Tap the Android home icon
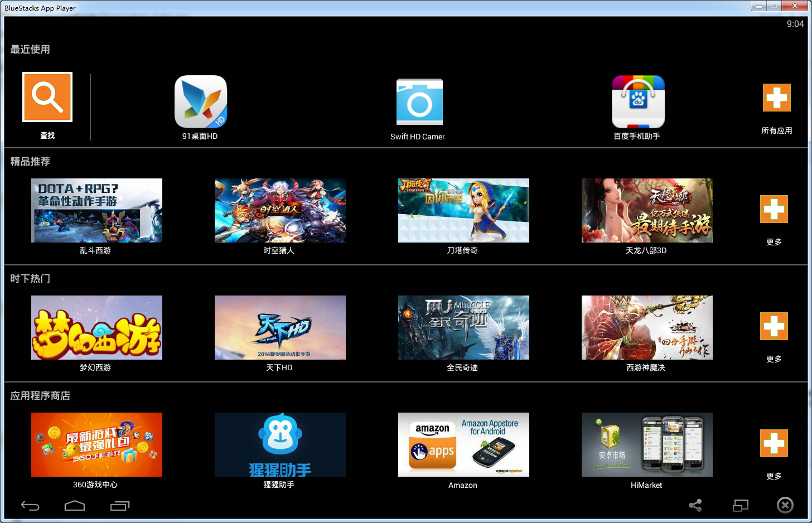Image resolution: width=812 pixels, height=523 pixels. pyautogui.click(x=75, y=506)
